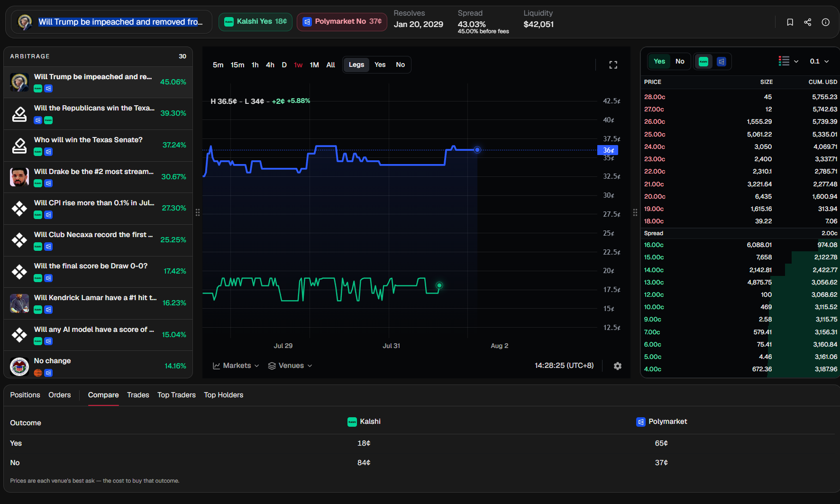This screenshot has width=840, height=504.
Task: Open order book layout selector
Action: (789, 61)
